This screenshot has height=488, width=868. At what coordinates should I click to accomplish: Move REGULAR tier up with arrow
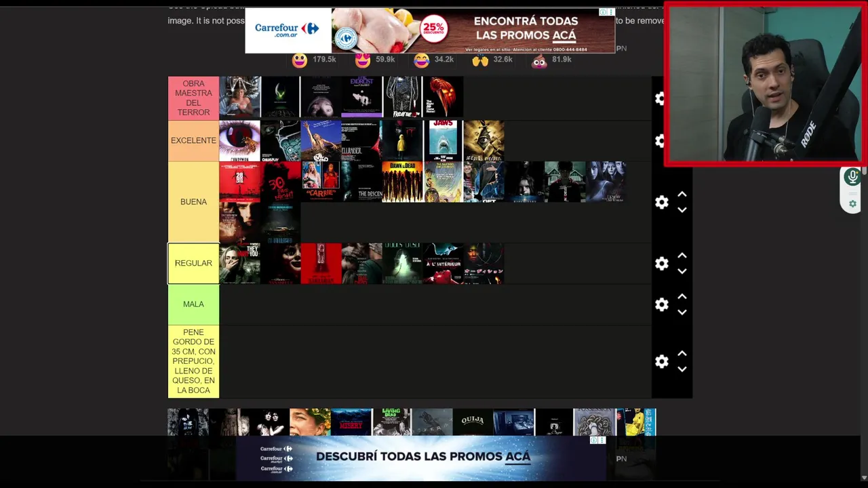682,256
